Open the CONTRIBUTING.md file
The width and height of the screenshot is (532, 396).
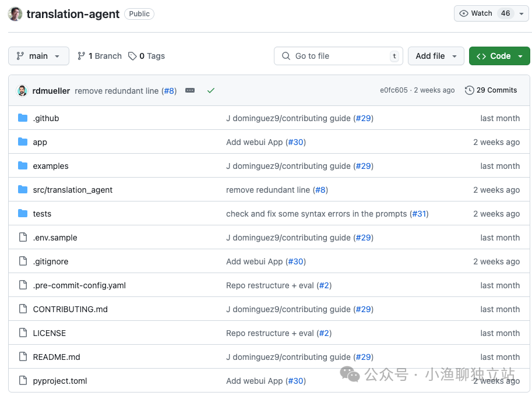(71, 309)
